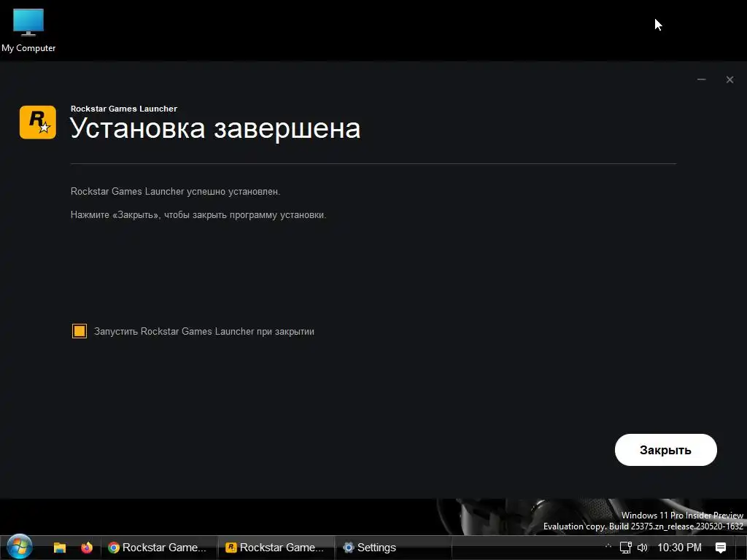Screen dimensions: 747x560
Task: Open File Explorer from taskbar
Action: pos(60,548)
